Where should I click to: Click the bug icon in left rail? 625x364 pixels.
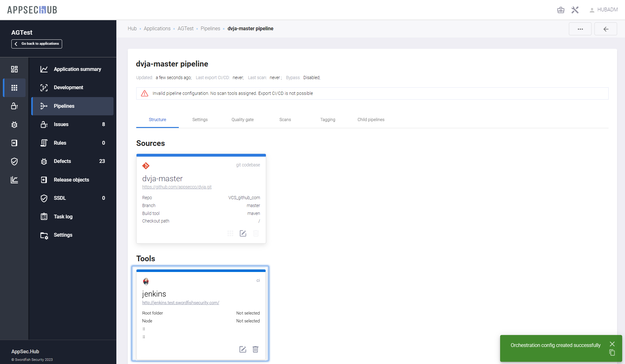click(x=14, y=124)
